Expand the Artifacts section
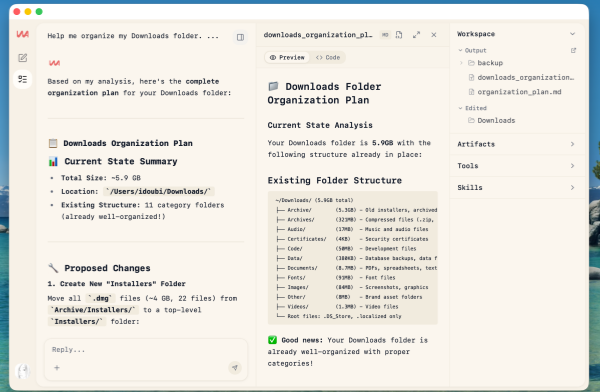600x392 pixels. click(x=517, y=144)
